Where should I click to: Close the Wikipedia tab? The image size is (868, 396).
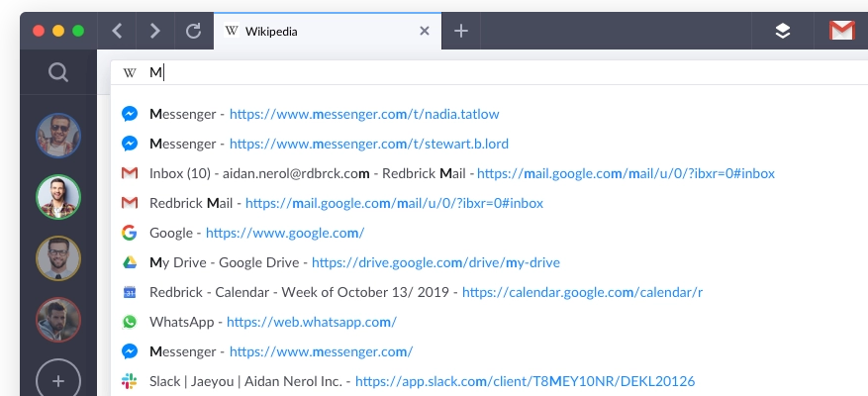coord(425,31)
